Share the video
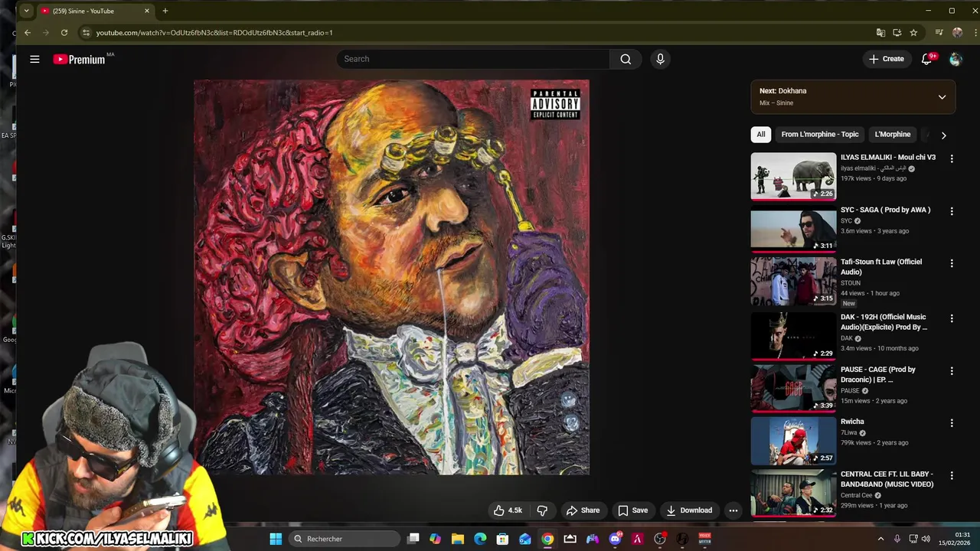The height and width of the screenshot is (551, 980). 583,510
